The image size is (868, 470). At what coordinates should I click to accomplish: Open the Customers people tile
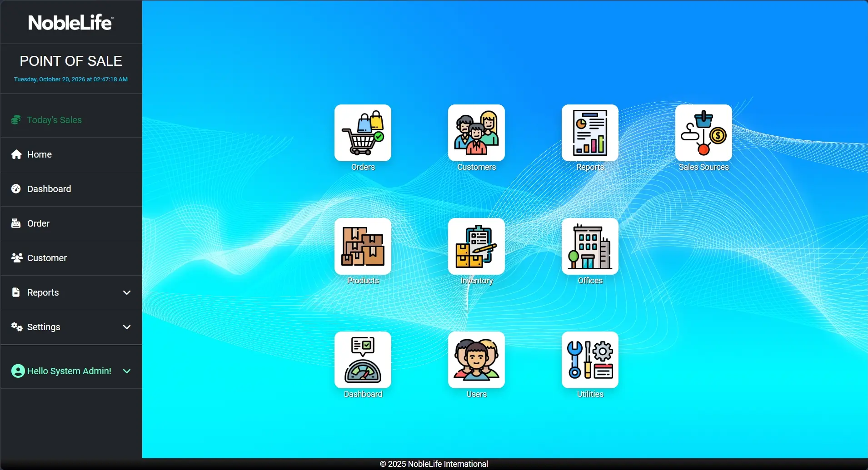click(x=476, y=133)
